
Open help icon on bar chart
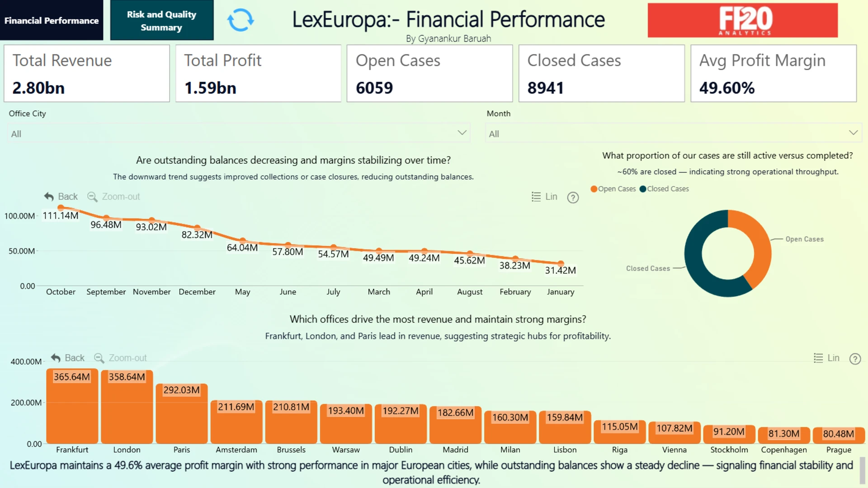click(855, 359)
